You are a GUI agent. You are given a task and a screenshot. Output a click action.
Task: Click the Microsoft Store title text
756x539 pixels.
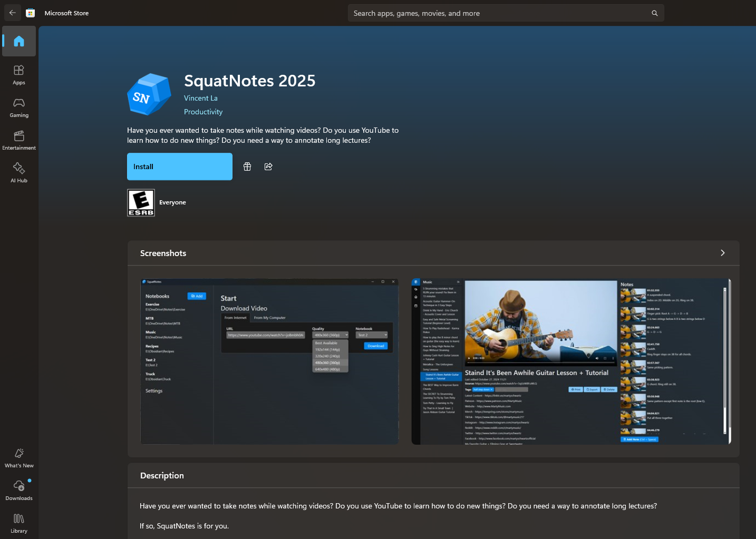(66, 13)
